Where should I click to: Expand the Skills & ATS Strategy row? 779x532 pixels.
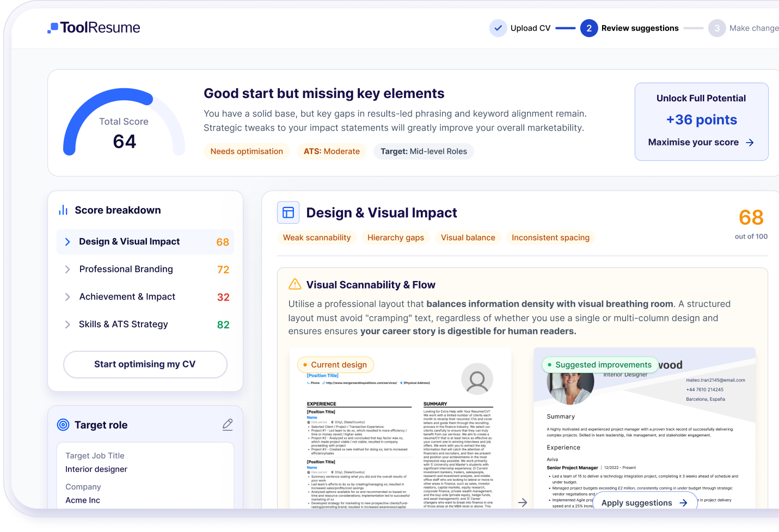(x=145, y=325)
